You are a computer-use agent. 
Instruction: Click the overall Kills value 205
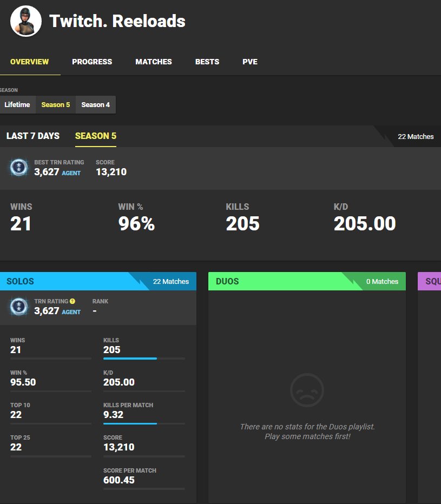[242, 224]
